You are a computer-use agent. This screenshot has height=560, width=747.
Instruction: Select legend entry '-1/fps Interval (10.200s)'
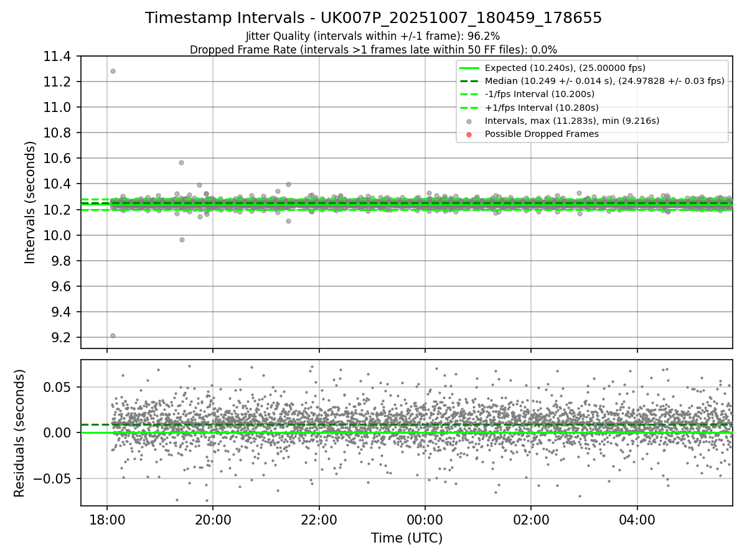540,94
